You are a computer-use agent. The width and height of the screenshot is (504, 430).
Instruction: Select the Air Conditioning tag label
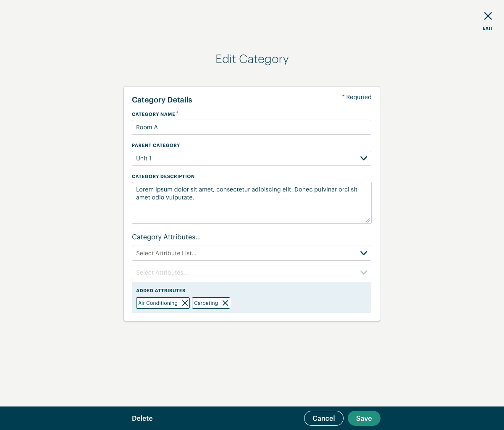coord(158,303)
